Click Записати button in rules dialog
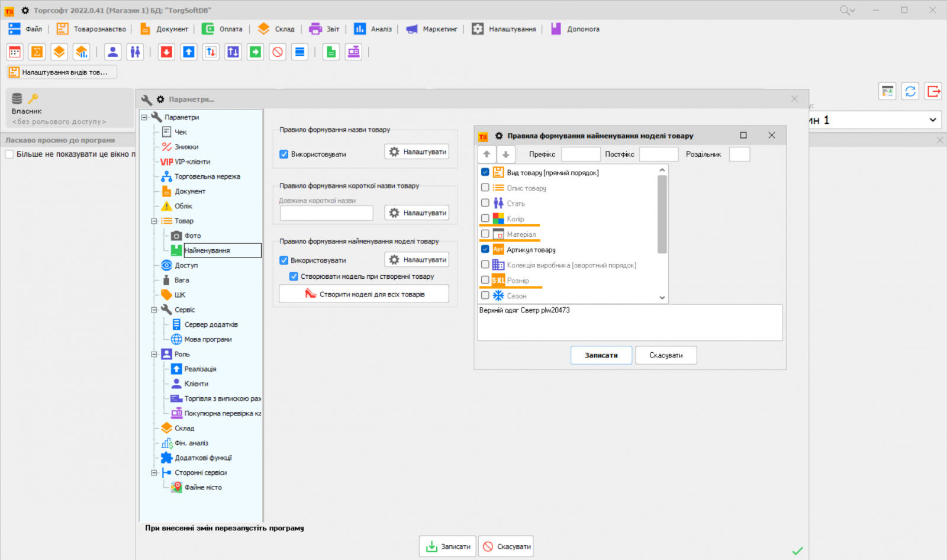This screenshot has width=947, height=560. [601, 355]
